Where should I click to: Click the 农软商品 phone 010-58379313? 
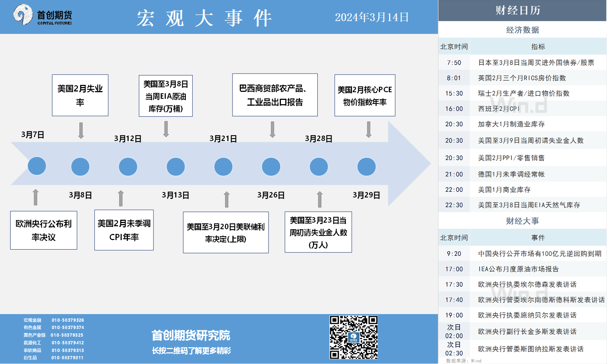click(68, 350)
